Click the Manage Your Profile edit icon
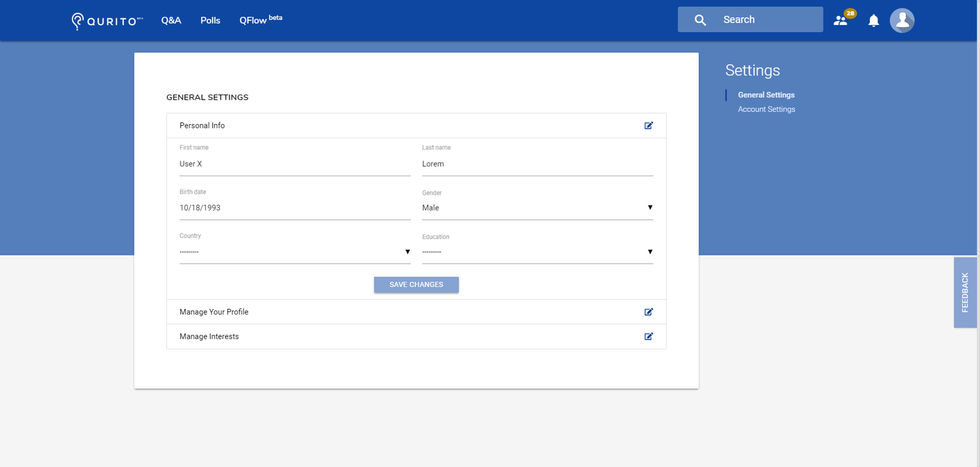The image size is (980, 467). [x=648, y=312]
